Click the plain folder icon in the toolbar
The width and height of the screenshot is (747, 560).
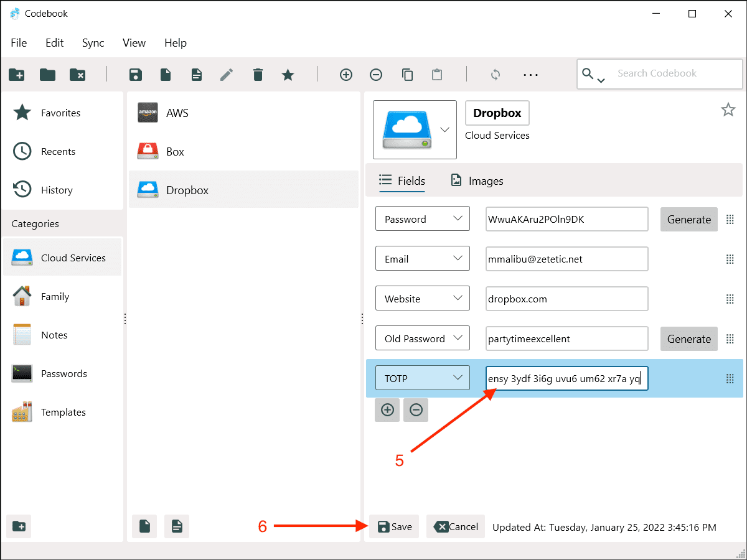click(47, 75)
